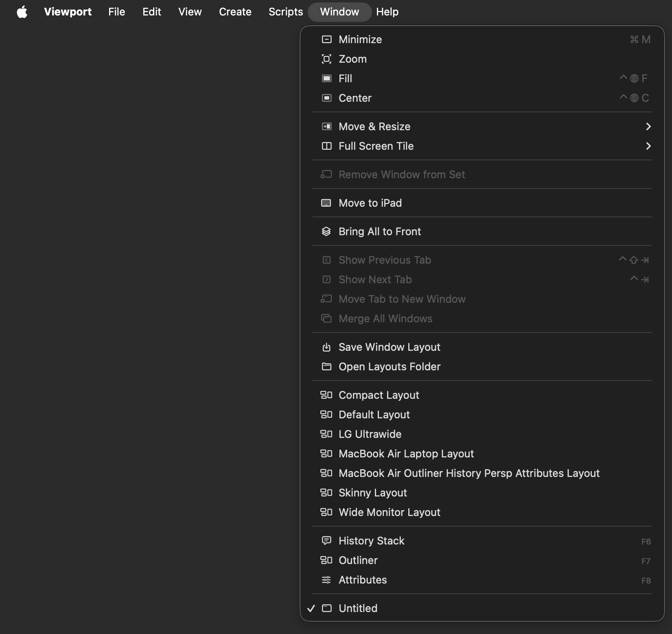672x634 pixels.
Task: Open the Edit menu
Action: tap(152, 12)
